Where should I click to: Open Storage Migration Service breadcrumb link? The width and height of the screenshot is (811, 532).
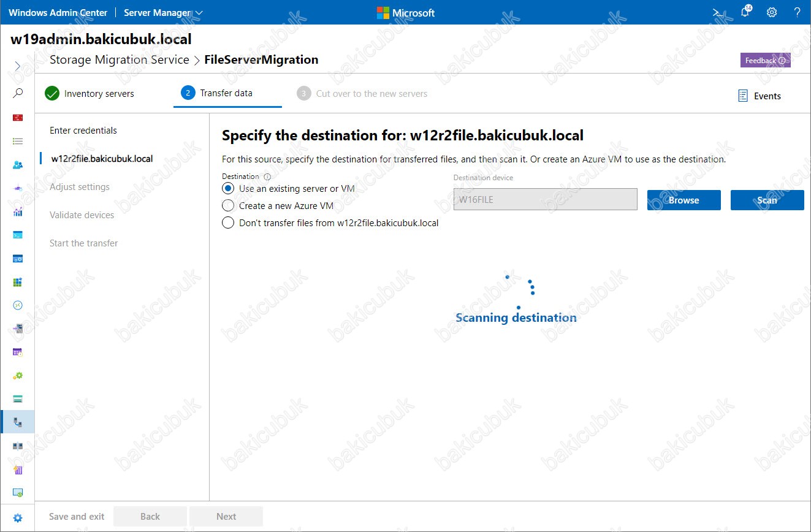tap(120, 59)
